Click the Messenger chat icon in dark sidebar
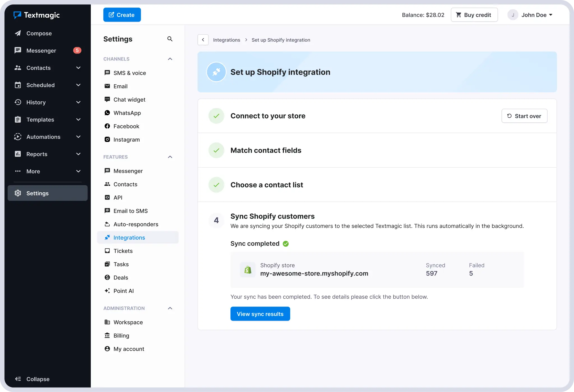Viewport: 574px width, 392px height. pyautogui.click(x=18, y=50)
